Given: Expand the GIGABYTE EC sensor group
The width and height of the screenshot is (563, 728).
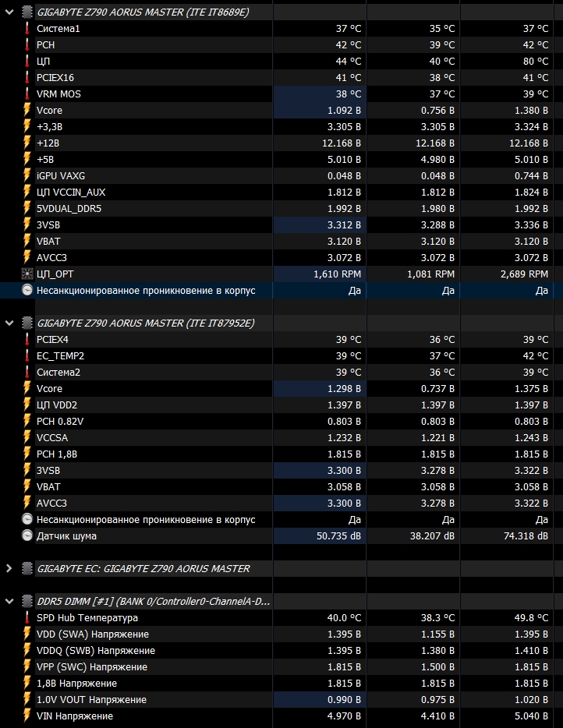Looking at the screenshot, I should point(9,568).
